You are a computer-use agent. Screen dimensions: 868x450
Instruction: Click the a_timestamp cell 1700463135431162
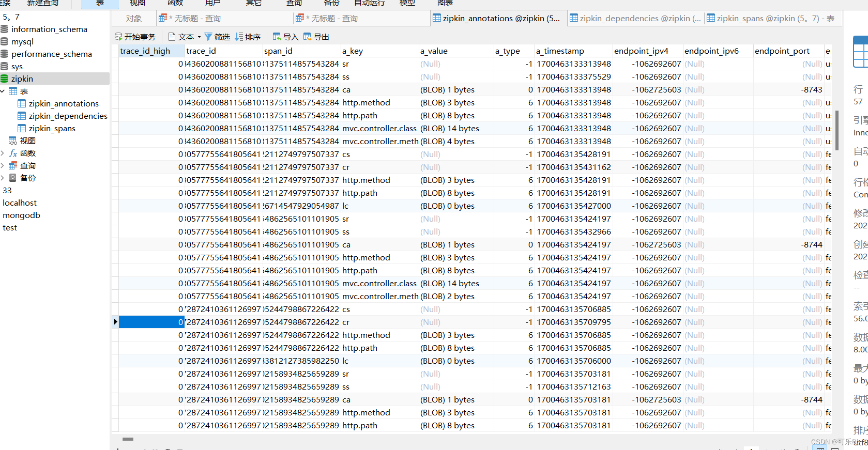click(x=573, y=167)
